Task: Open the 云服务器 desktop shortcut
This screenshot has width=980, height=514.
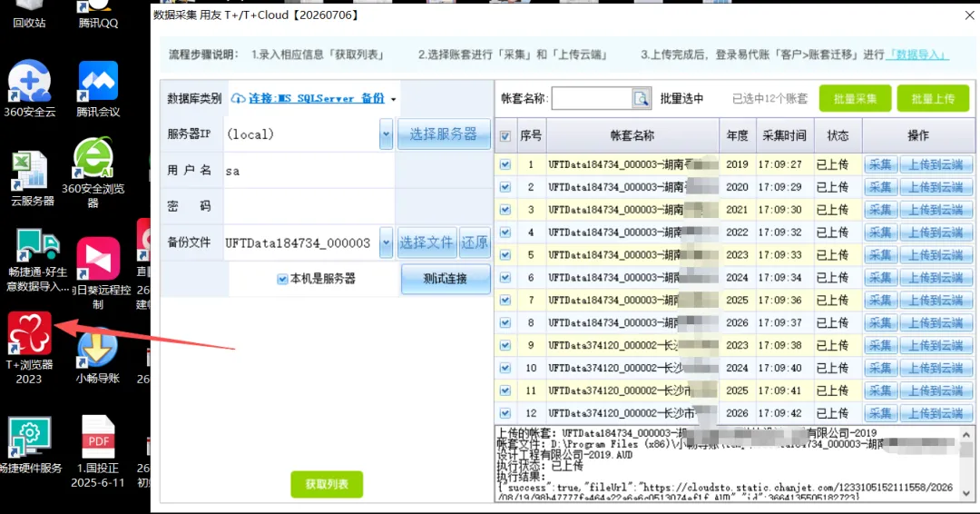Action: coord(30,179)
